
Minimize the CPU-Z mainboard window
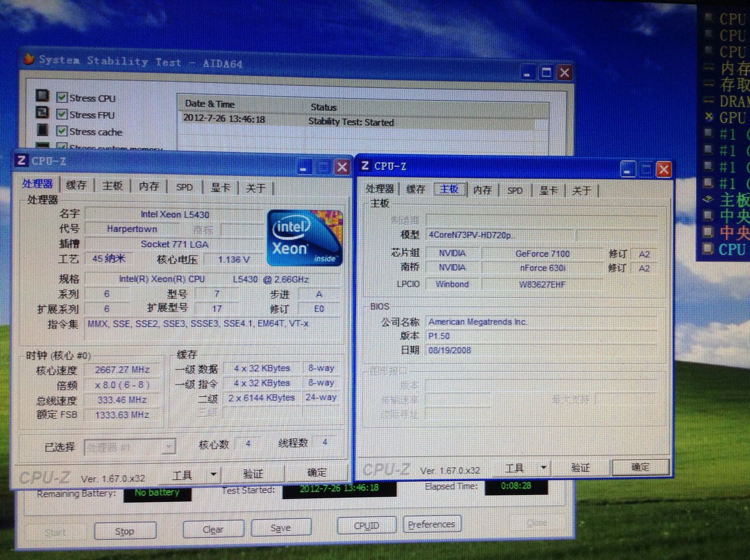[628, 169]
